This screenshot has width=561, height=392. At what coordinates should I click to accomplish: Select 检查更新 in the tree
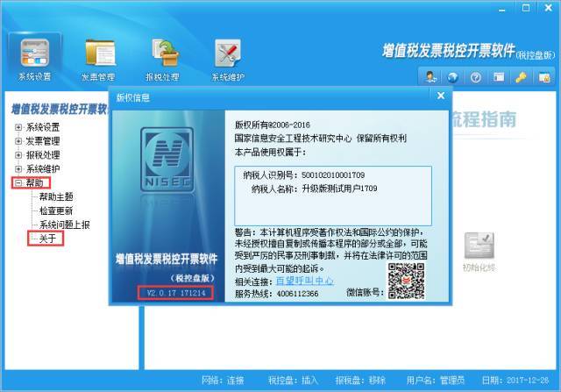56,210
